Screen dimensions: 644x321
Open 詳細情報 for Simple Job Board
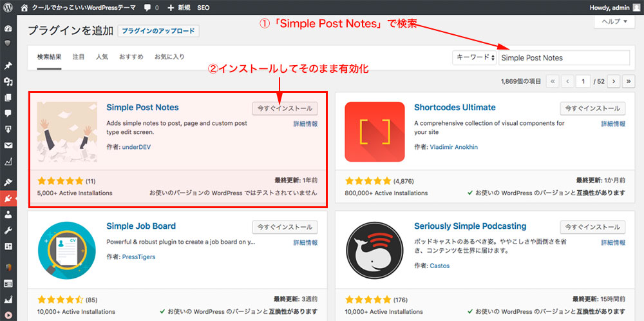point(305,242)
